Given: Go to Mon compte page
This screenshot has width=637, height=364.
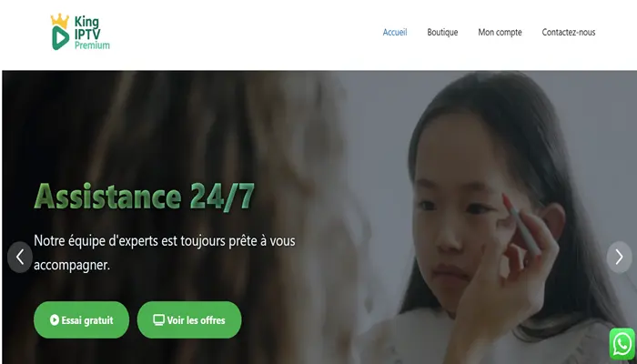Looking at the screenshot, I should 500,33.
